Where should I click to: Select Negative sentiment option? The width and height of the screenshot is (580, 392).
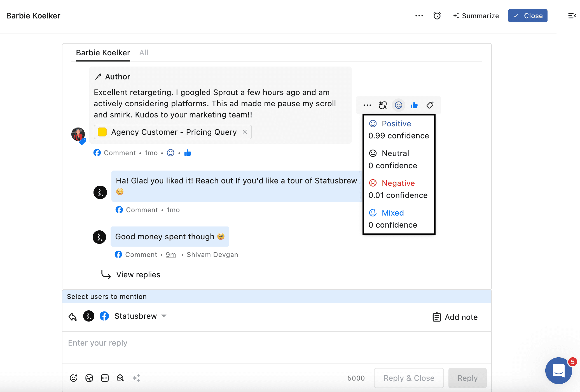click(398, 183)
